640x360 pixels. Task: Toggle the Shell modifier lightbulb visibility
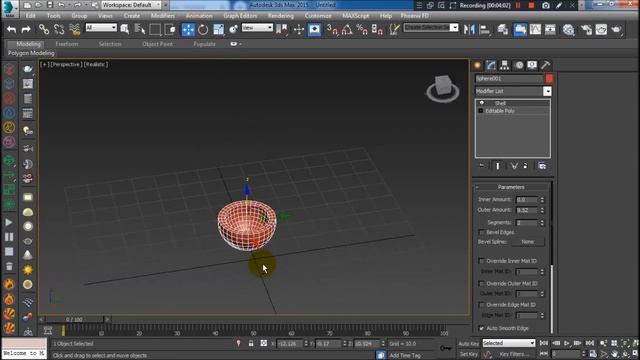click(x=482, y=103)
